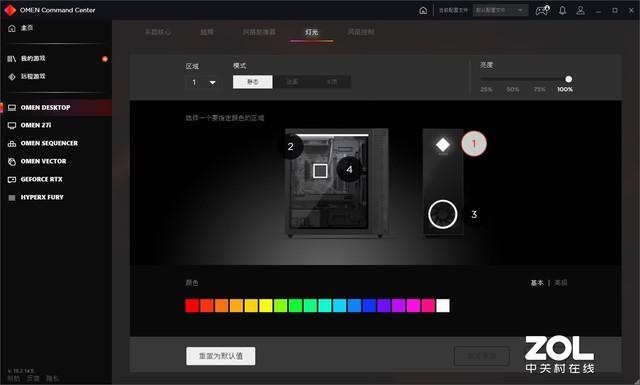Open the gamepad rewards icon
This screenshot has height=385, width=640.
pyautogui.click(x=542, y=10)
